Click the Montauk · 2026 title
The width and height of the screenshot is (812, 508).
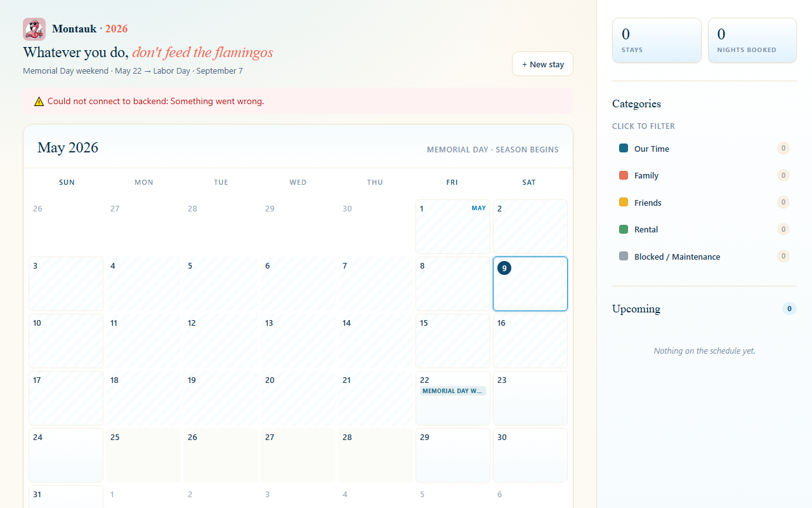pyautogui.click(x=89, y=29)
